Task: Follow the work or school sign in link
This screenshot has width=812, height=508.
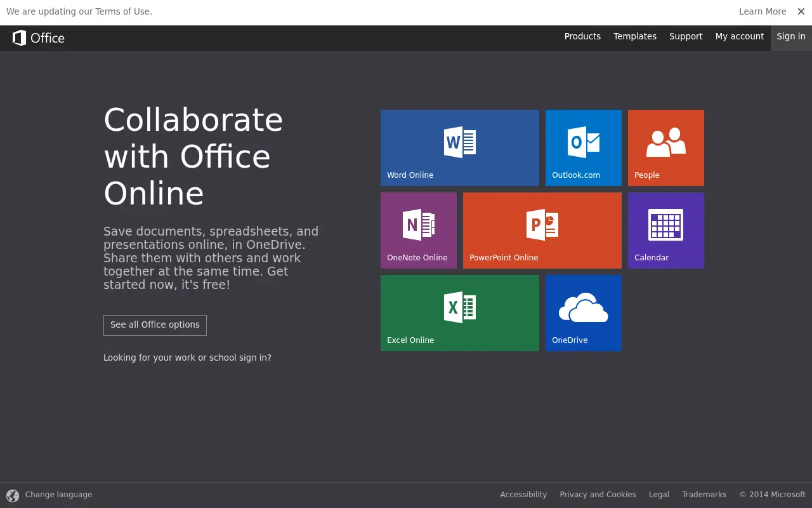Action: click(x=187, y=358)
